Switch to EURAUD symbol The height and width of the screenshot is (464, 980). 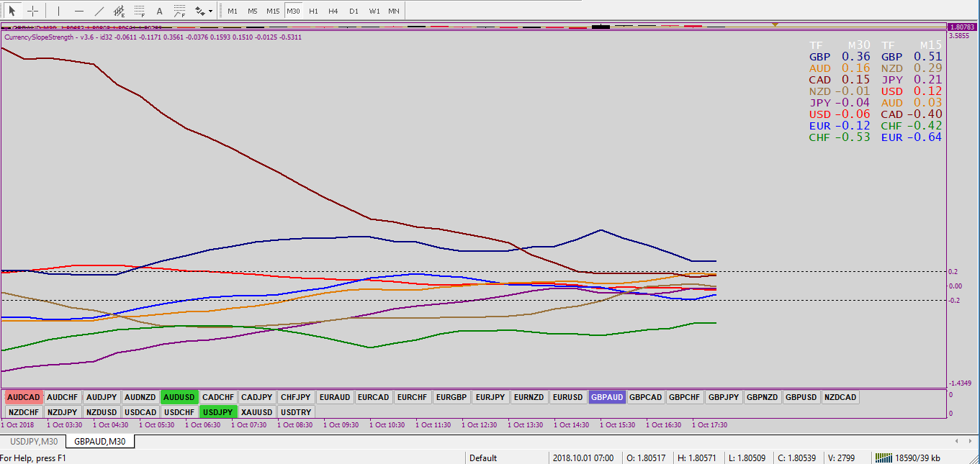[335, 397]
